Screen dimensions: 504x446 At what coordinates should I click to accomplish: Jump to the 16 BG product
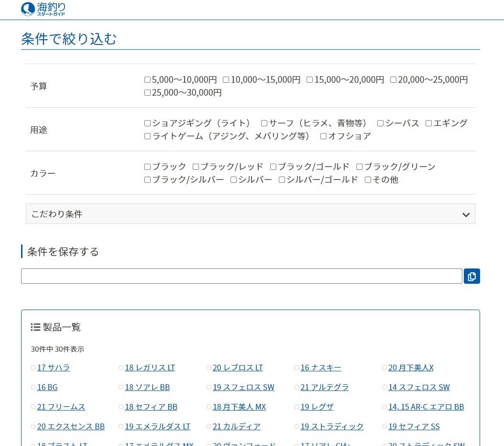47,387
